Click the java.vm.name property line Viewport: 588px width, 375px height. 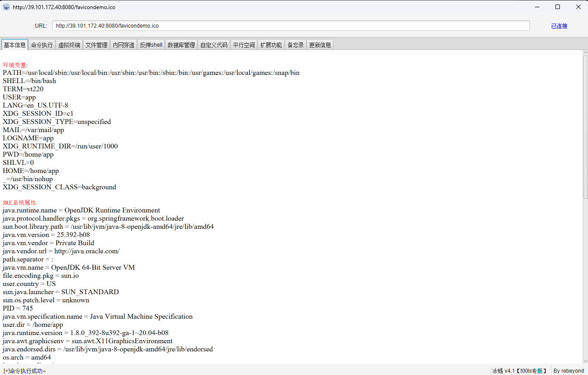point(69,267)
